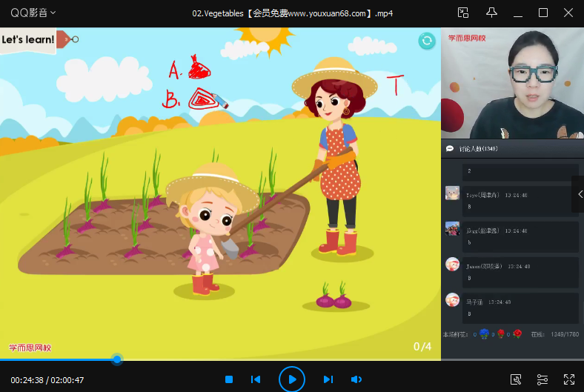Open the video toolbox icon

[x=516, y=379]
